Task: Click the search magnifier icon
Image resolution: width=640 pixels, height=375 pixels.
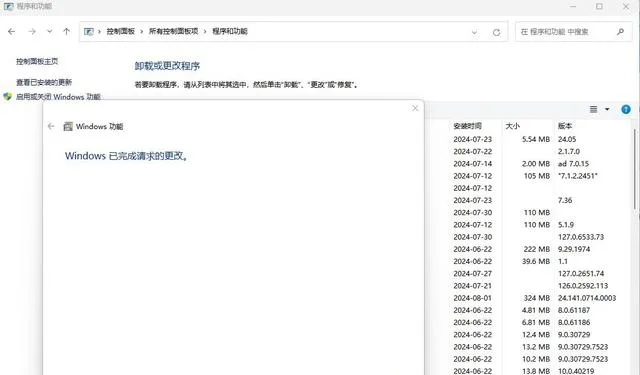Action: pos(620,31)
